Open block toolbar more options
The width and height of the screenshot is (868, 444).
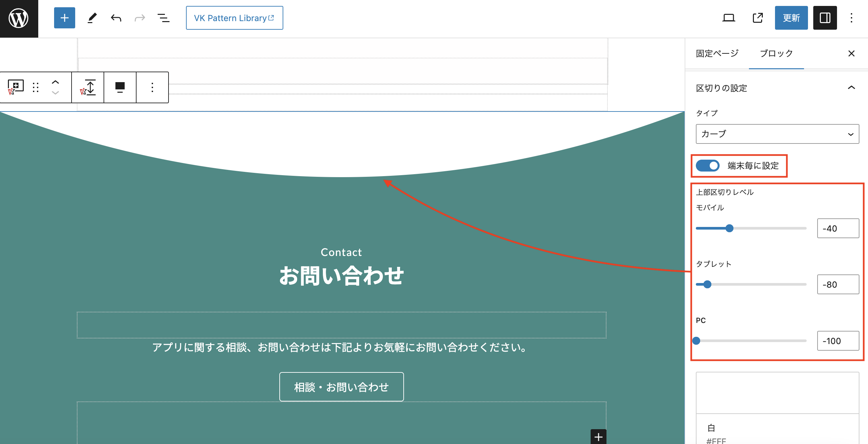coord(152,87)
